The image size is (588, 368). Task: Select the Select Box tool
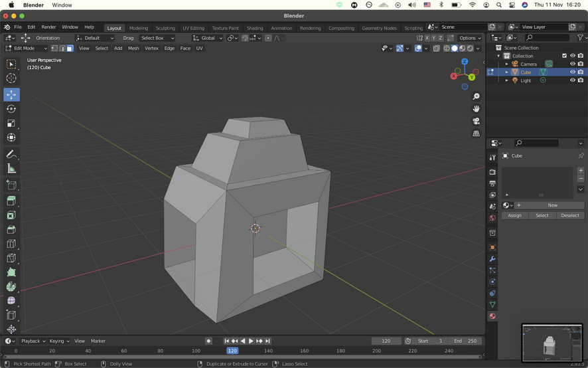pos(11,64)
